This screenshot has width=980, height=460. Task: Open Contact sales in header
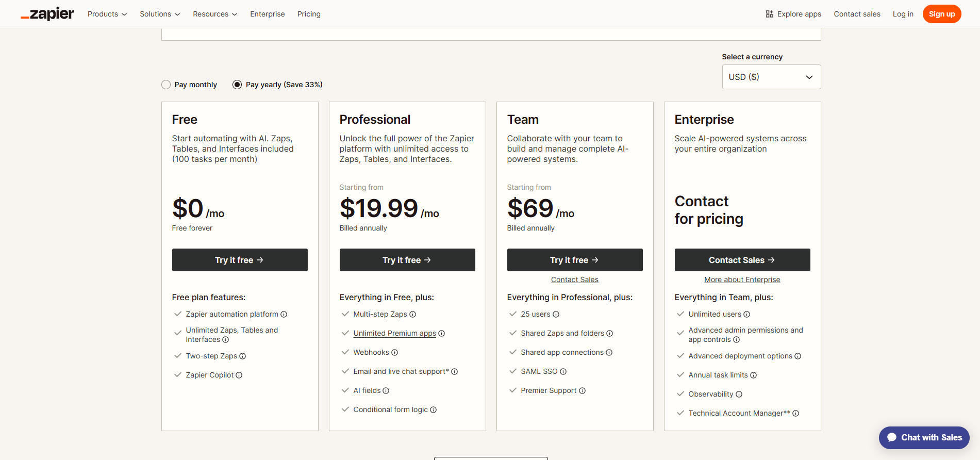857,14
